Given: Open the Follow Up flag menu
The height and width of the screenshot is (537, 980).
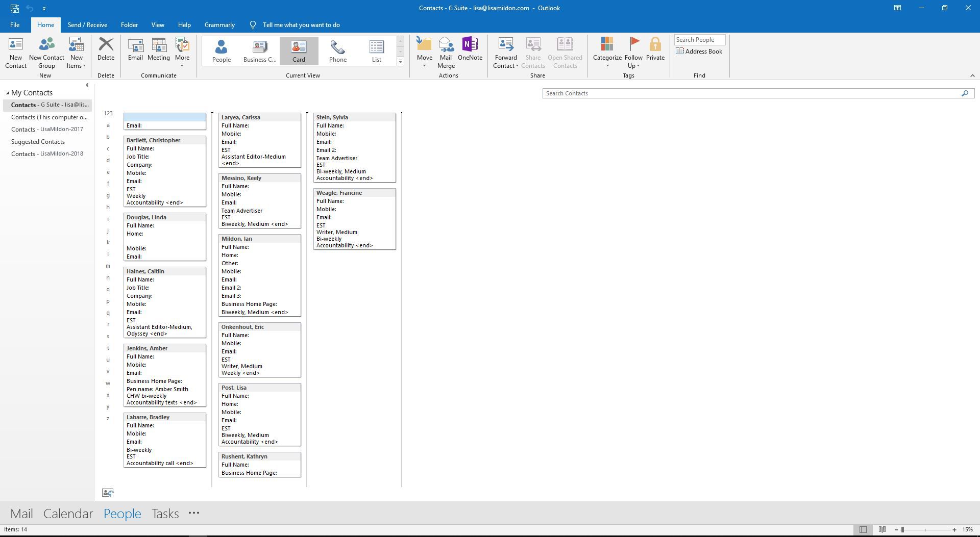Looking at the screenshot, I should click(x=633, y=53).
